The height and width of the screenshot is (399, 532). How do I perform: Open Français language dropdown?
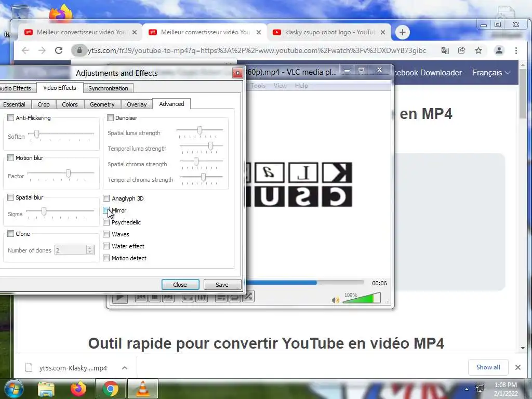(491, 73)
